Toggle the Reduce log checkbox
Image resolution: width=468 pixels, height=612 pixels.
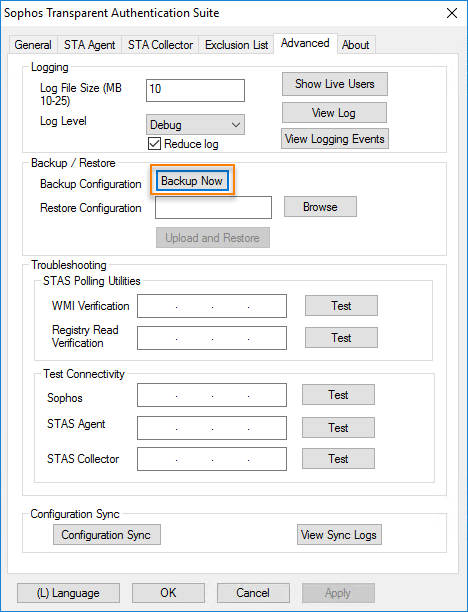155,144
